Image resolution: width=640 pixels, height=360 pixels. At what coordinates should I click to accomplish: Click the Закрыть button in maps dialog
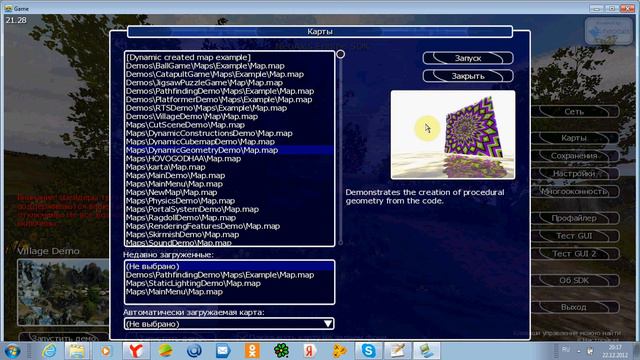(x=468, y=76)
